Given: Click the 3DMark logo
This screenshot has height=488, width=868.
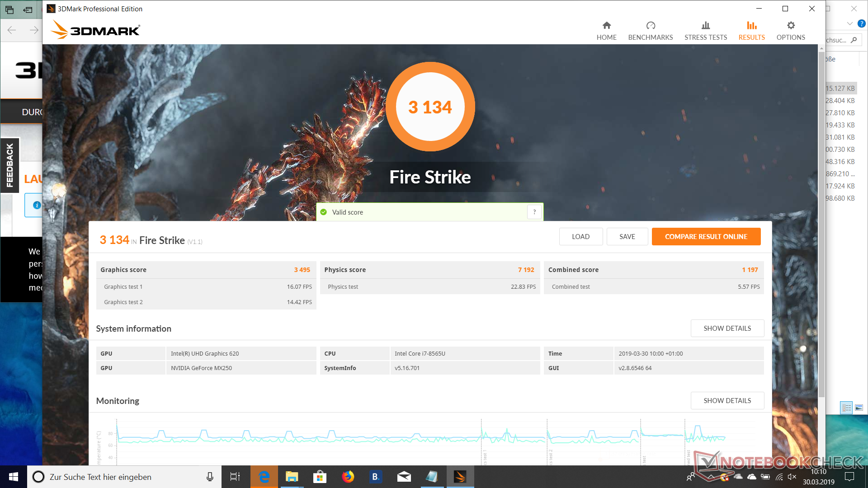Looking at the screenshot, I should pyautogui.click(x=95, y=30).
